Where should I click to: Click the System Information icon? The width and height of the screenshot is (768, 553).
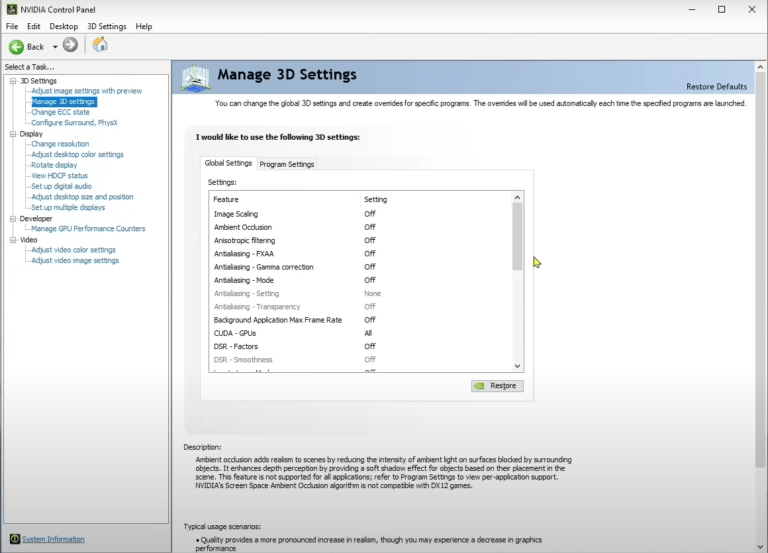pyautogui.click(x=14, y=539)
